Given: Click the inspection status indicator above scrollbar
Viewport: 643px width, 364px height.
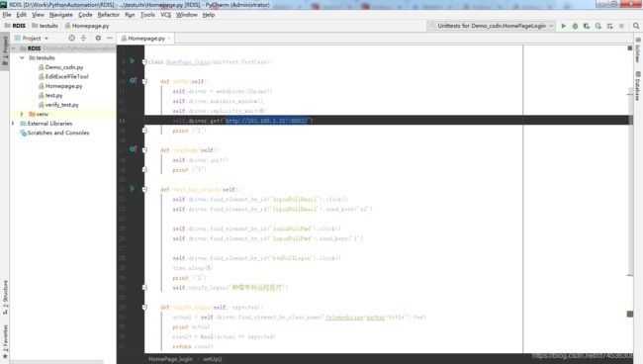Looking at the screenshot, I should tap(630, 48).
